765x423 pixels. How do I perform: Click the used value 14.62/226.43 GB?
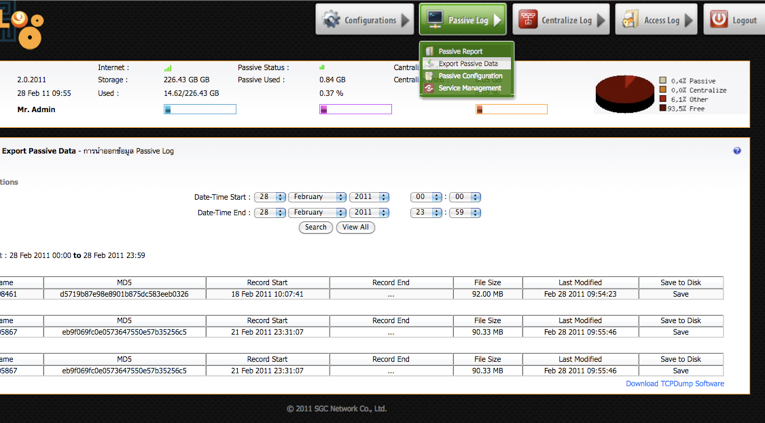tap(191, 93)
